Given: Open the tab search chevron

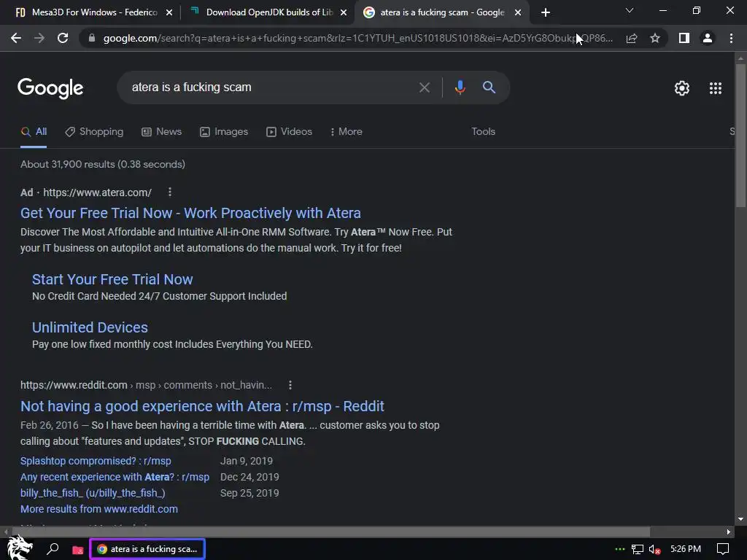Looking at the screenshot, I should click(x=630, y=10).
